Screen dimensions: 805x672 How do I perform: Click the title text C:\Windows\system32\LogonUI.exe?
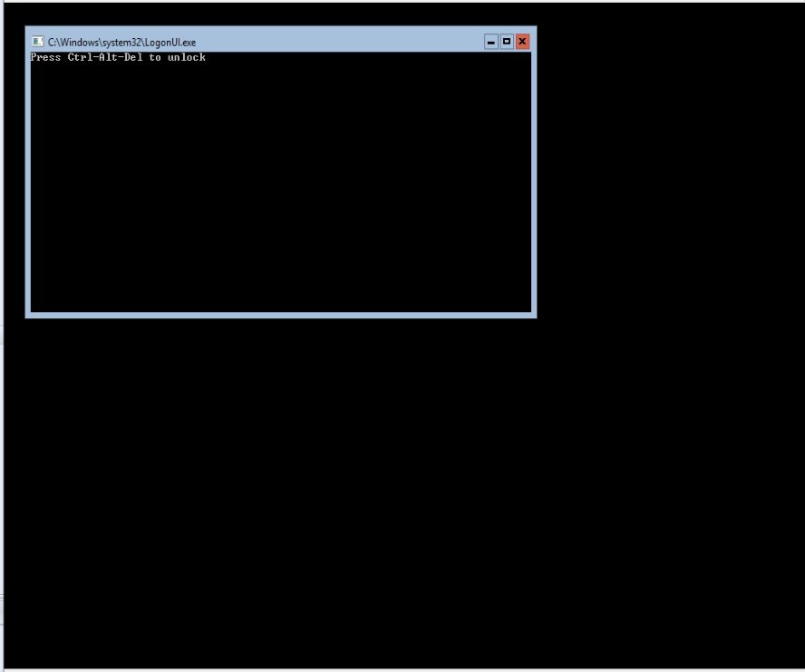(121, 43)
